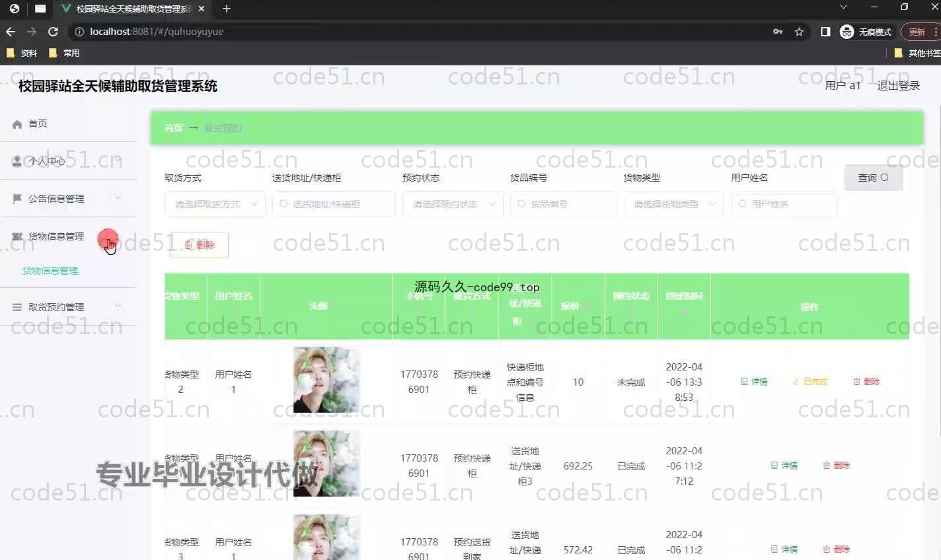The height and width of the screenshot is (560, 941).
Task: Click 退出登录 to log out
Action: pyautogui.click(x=898, y=86)
